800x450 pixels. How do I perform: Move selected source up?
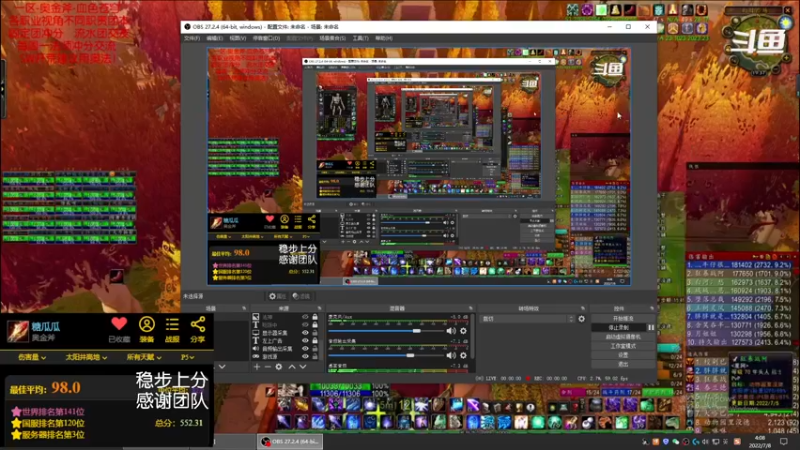pyautogui.click(x=292, y=366)
